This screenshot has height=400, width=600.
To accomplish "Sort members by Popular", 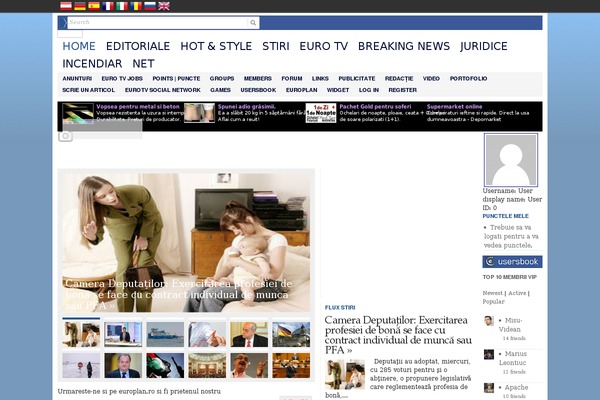I will 494,302.
